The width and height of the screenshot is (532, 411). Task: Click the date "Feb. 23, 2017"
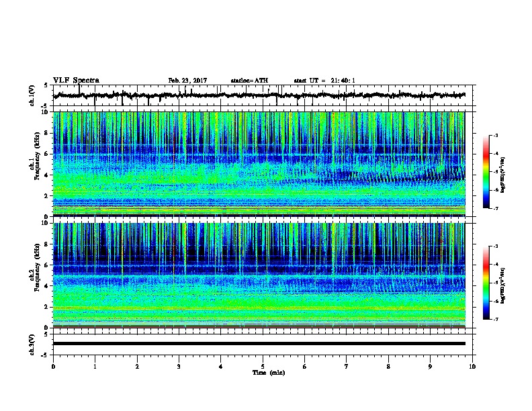click(x=187, y=81)
